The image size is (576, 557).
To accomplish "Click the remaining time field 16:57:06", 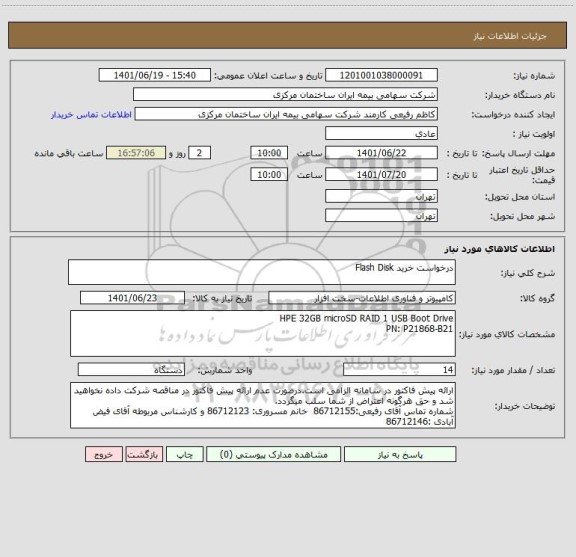I will pos(136,153).
